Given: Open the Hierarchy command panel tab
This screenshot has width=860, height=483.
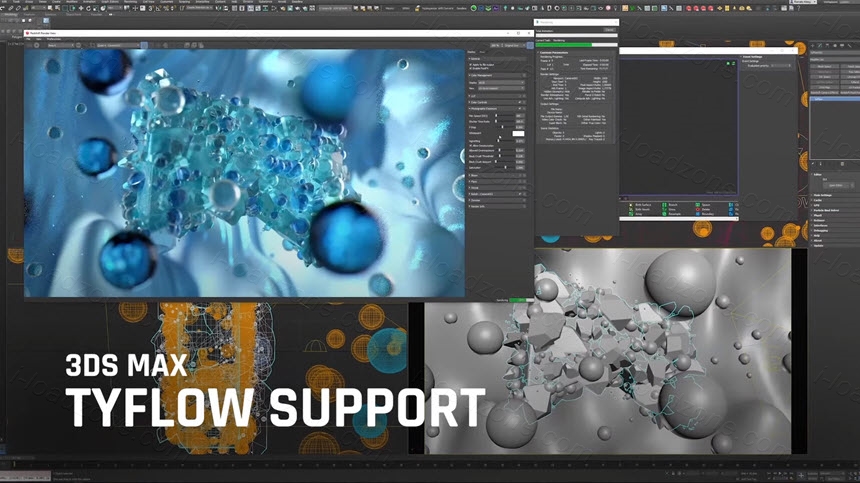Looking at the screenshot, I should pos(827,46).
